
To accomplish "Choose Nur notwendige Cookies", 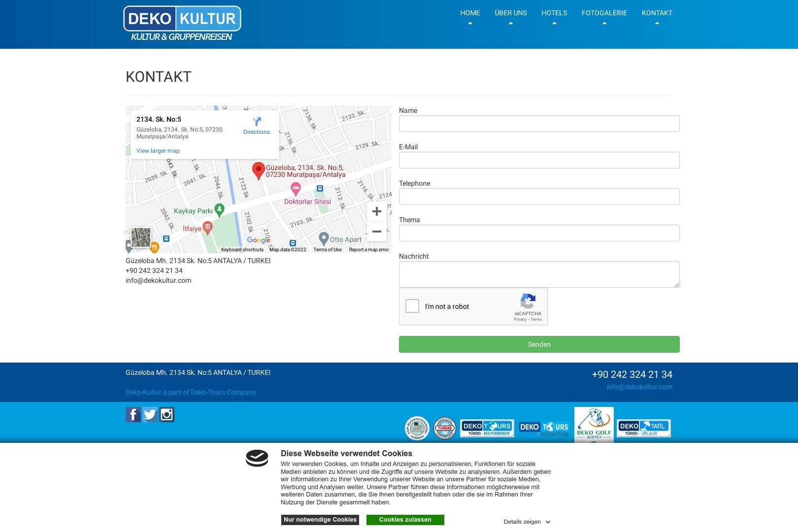I will [320, 520].
